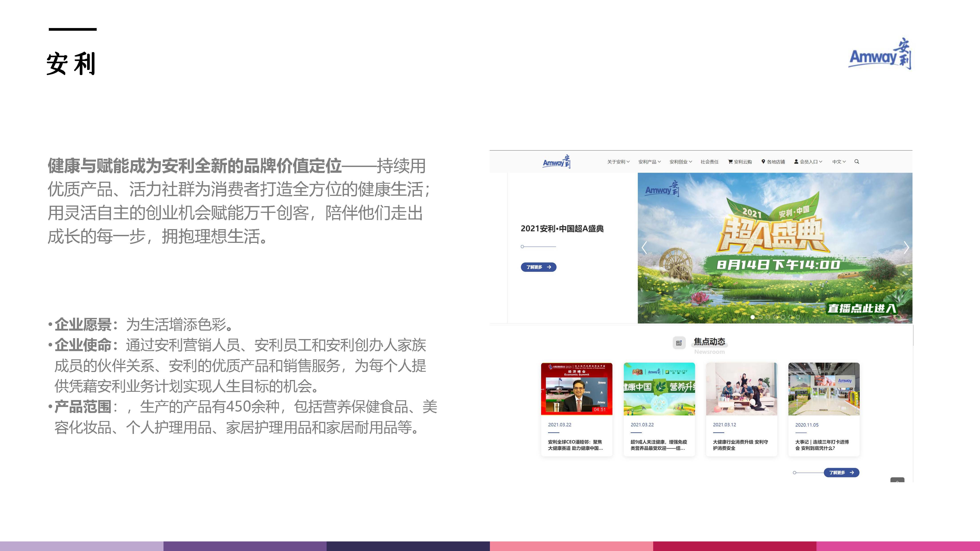Screen dimensions: 980x551
Task: Select the last carousel indicator dot
Action: click(798, 317)
